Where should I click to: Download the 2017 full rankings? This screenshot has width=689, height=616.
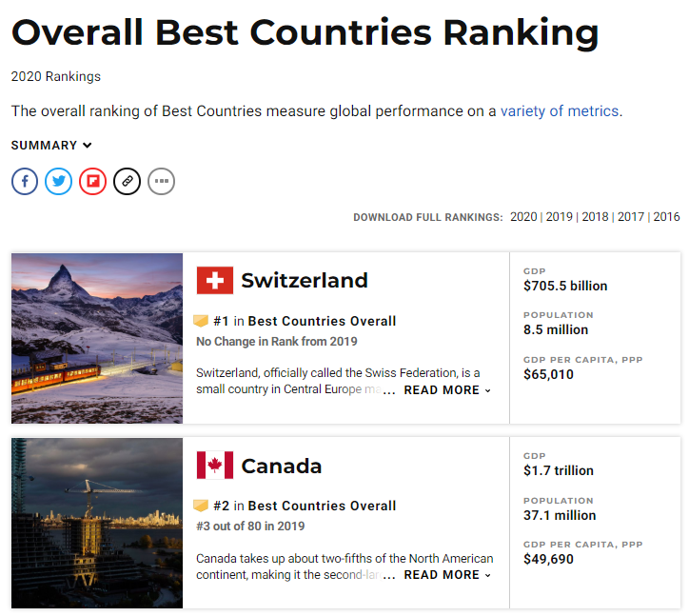point(631,217)
